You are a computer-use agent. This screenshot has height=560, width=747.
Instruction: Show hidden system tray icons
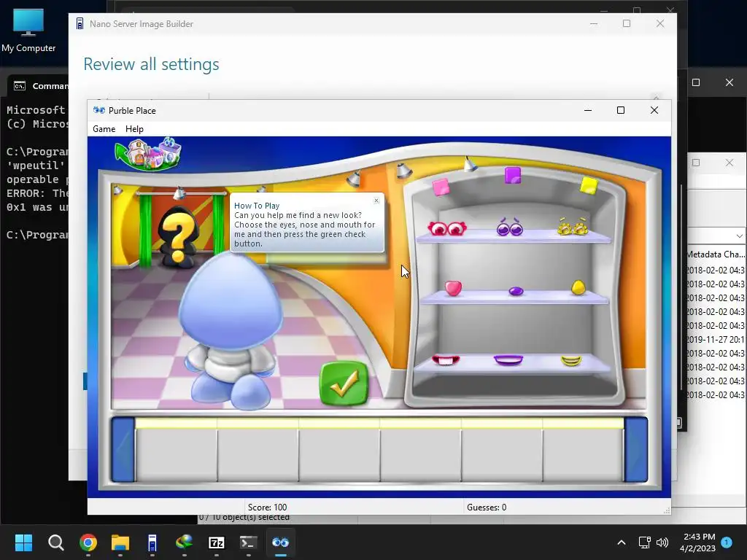click(622, 542)
